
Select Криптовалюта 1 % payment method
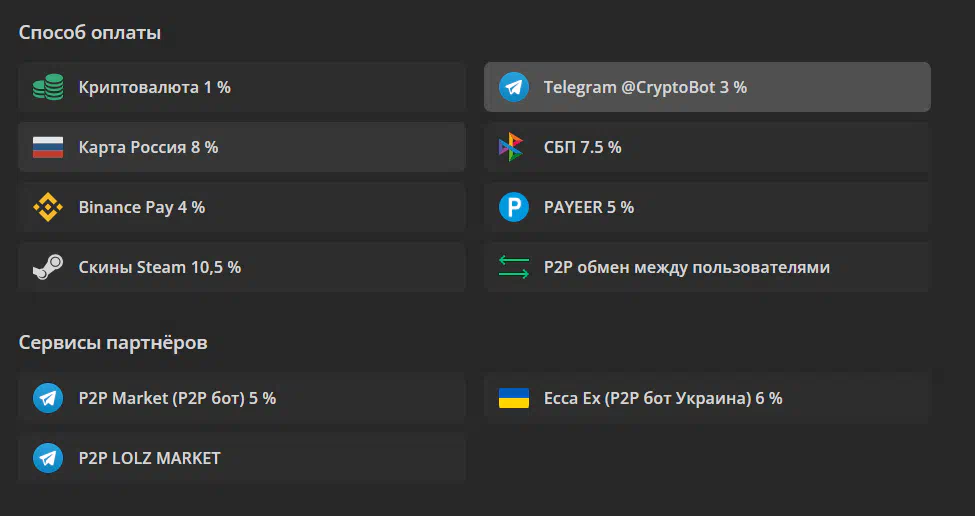point(242,87)
